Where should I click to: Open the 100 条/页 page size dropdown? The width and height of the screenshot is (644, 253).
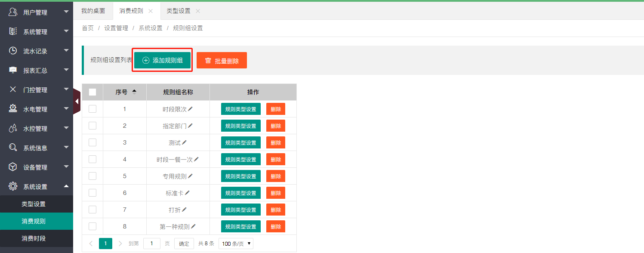236,244
